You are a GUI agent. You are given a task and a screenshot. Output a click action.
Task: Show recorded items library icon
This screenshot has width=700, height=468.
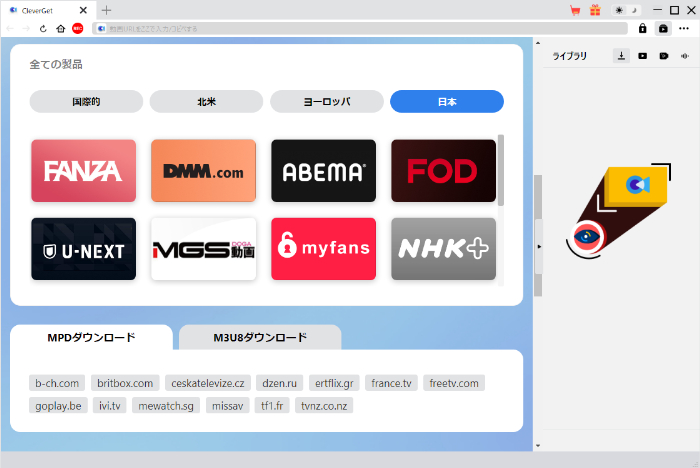click(664, 56)
